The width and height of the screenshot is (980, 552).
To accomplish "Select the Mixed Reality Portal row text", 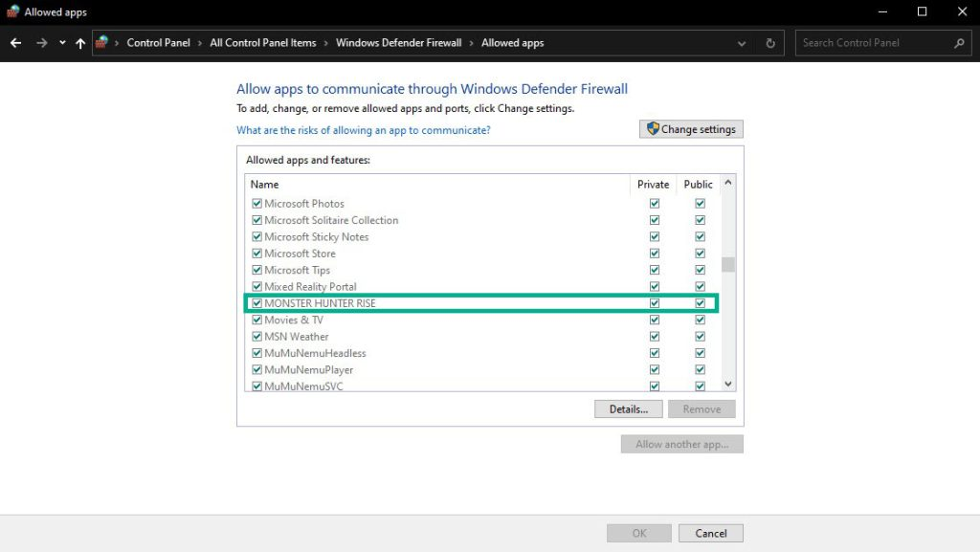I will pyautogui.click(x=311, y=287).
